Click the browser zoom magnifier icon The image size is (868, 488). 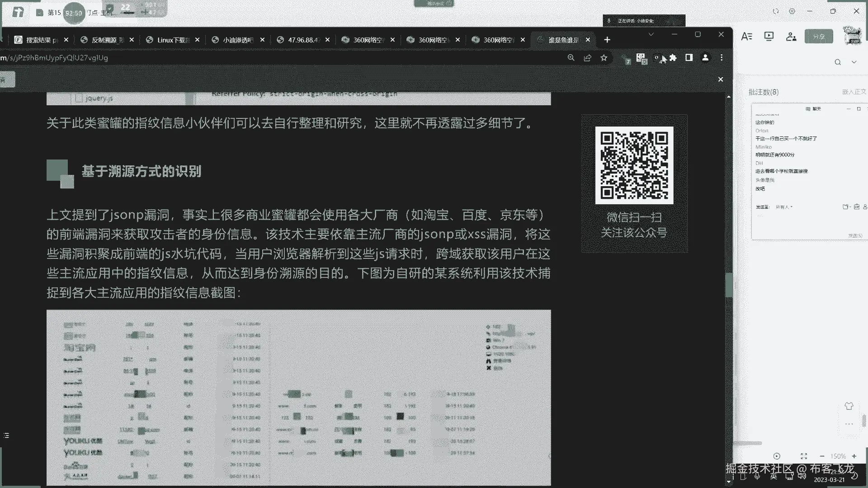(x=571, y=58)
